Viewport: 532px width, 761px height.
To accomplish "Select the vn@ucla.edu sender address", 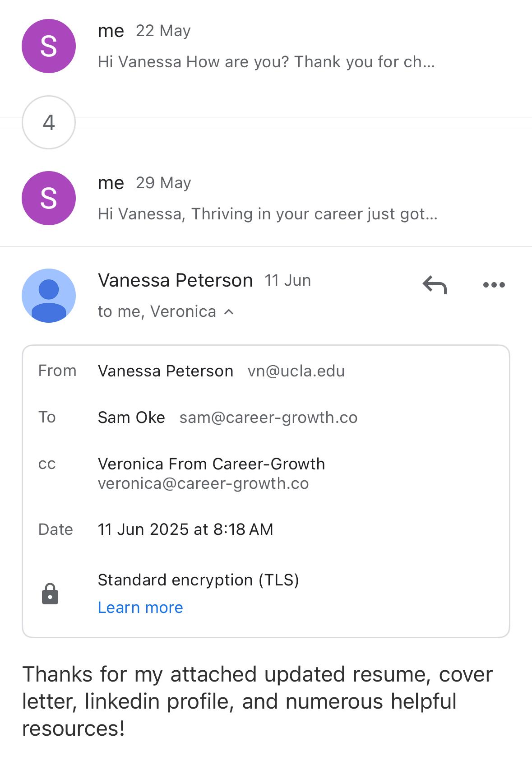I will 296,371.
